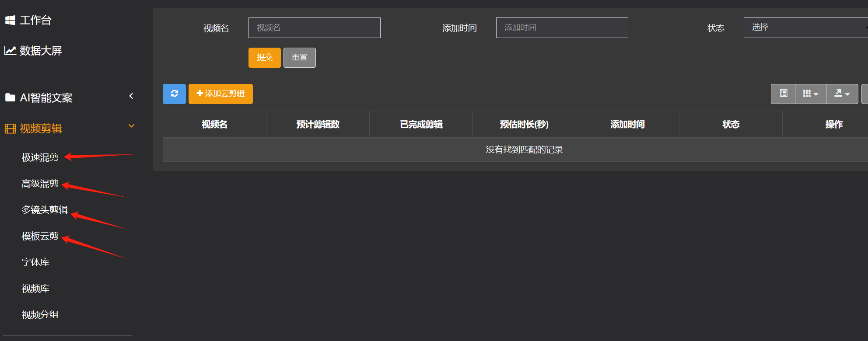Click the 操作 column header
The width and height of the screenshot is (868, 341).
pyautogui.click(x=825, y=125)
